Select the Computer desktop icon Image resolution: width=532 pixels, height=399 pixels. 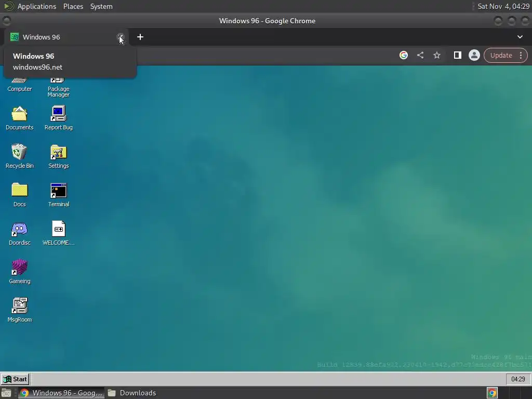click(x=19, y=85)
